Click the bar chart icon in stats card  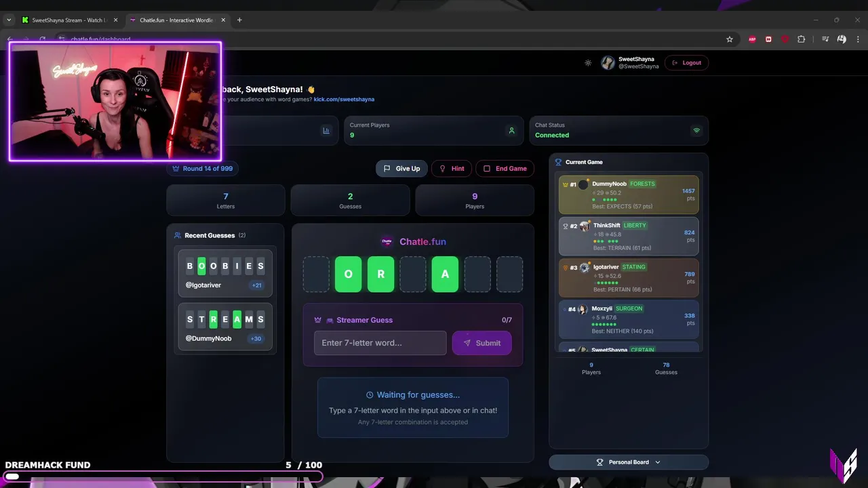(x=326, y=131)
